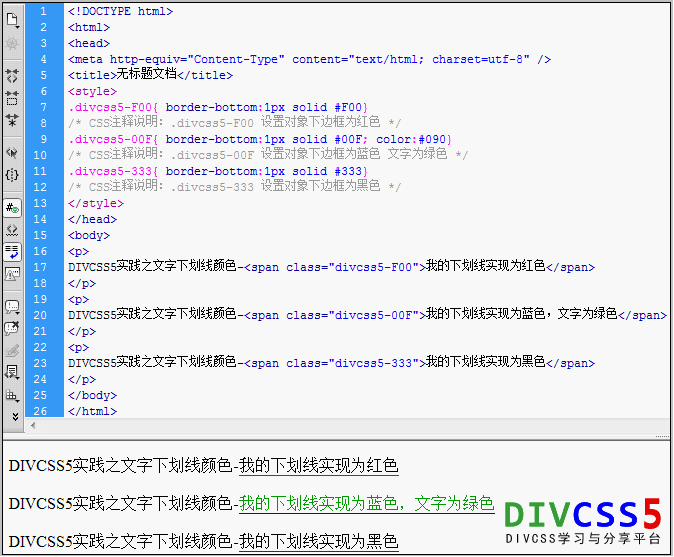The image size is (674, 557).
Task: Click class="divcss5-F00" in the span on line 17
Action: (x=352, y=267)
